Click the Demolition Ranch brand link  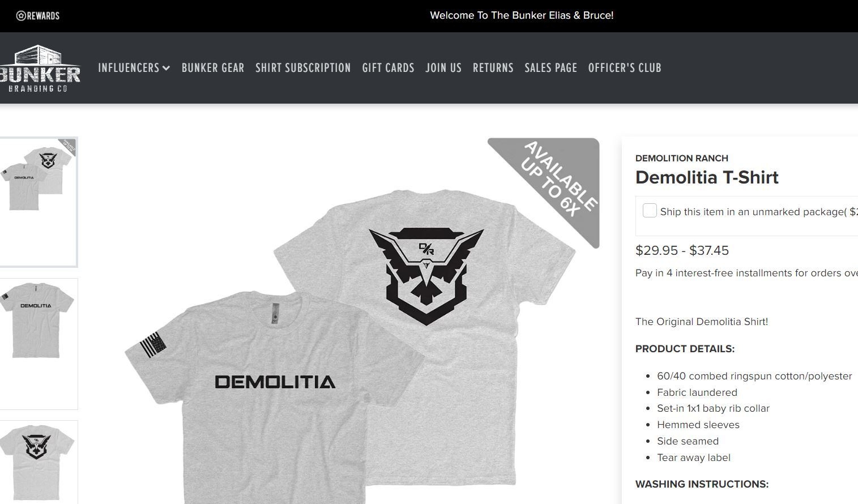coord(682,158)
